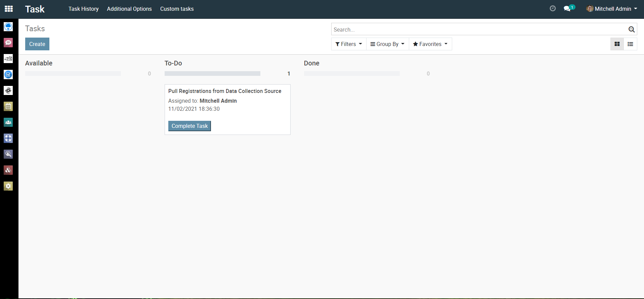Click the search magnifier icon

click(x=631, y=30)
